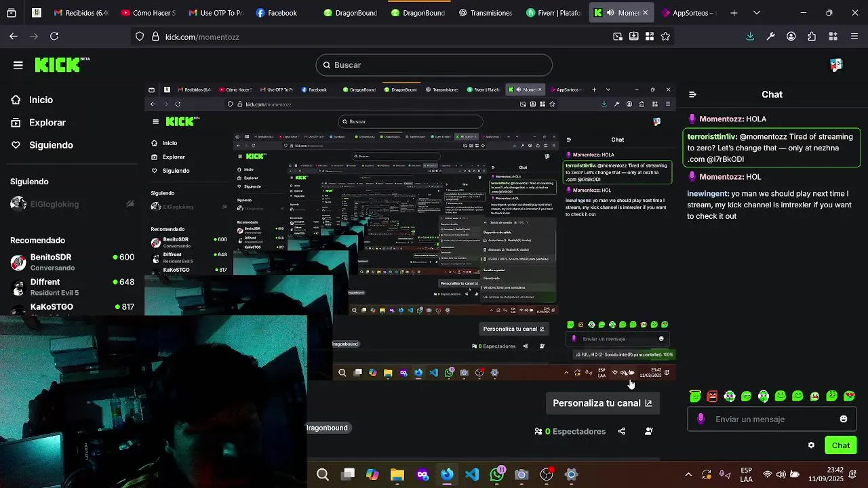This screenshot has width=868, height=488.
Task: Switch to the Cómo Hacer YouTube tab
Action: 147,13
